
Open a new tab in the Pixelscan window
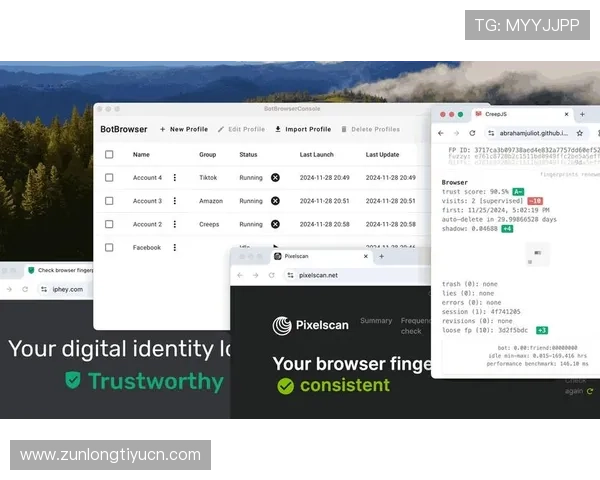coord(380,256)
